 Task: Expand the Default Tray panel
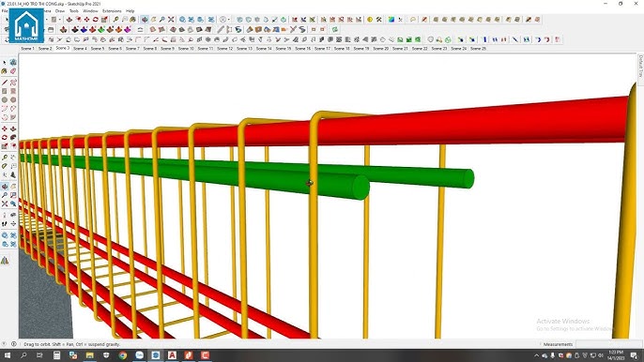pos(640,66)
